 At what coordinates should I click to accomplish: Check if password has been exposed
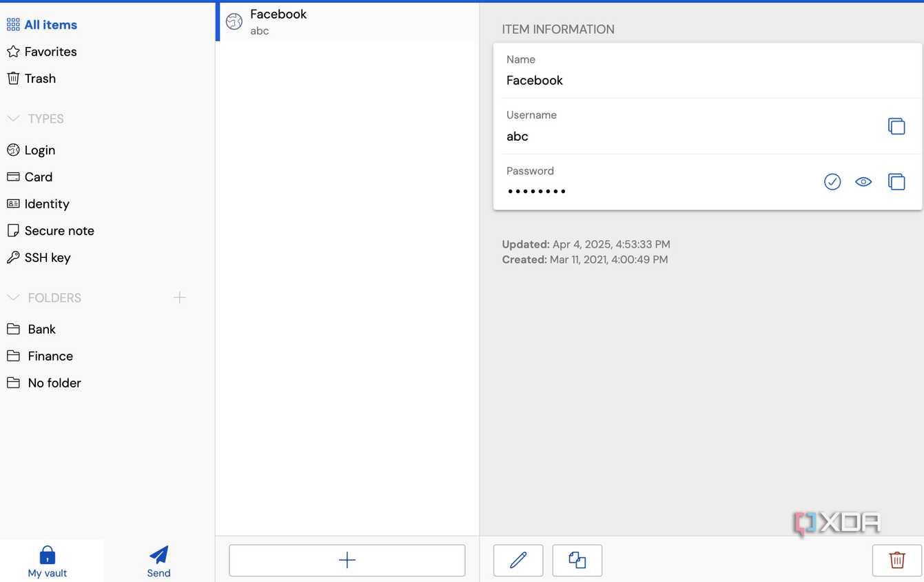pos(832,182)
